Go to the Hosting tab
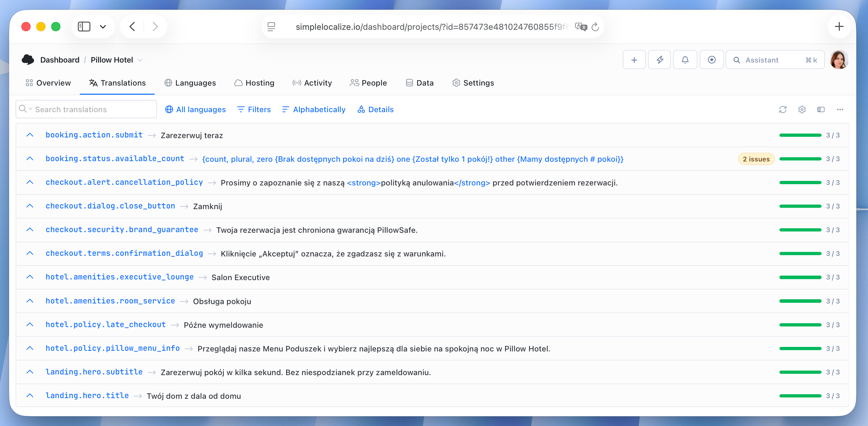This screenshot has height=426, width=868. 254,83
